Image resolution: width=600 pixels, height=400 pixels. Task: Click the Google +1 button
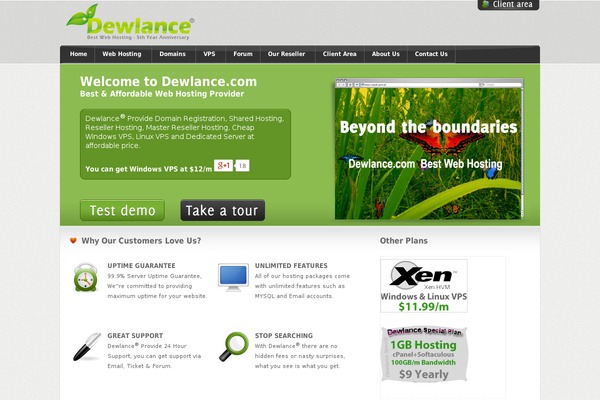(x=223, y=165)
